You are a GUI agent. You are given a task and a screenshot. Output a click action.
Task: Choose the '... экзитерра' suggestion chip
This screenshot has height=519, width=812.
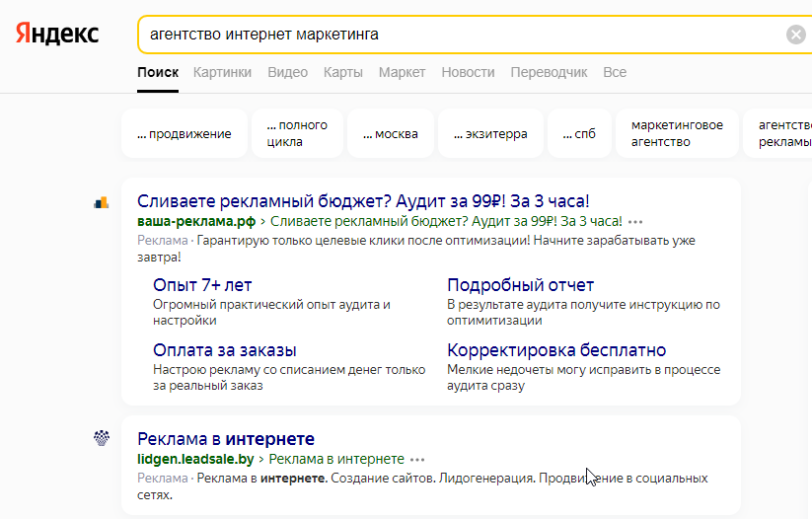click(x=490, y=133)
